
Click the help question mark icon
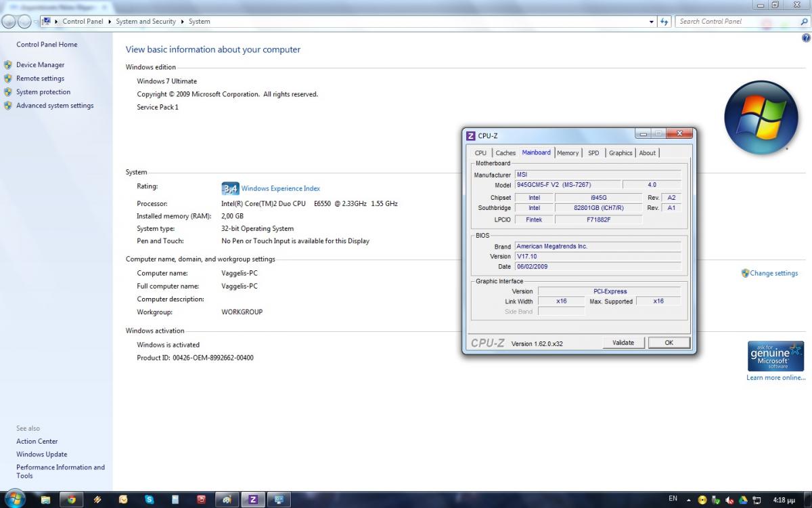coord(806,39)
